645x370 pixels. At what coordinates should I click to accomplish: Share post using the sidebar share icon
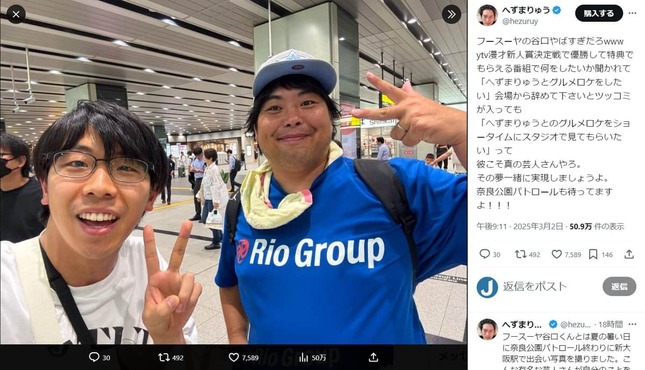point(629,254)
